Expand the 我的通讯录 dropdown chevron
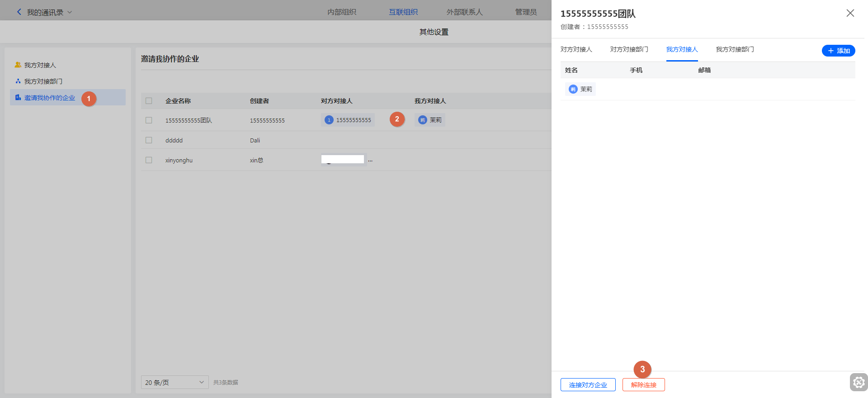The width and height of the screenshot is (868, 398). pyautogui.click(x=70, y=12)
